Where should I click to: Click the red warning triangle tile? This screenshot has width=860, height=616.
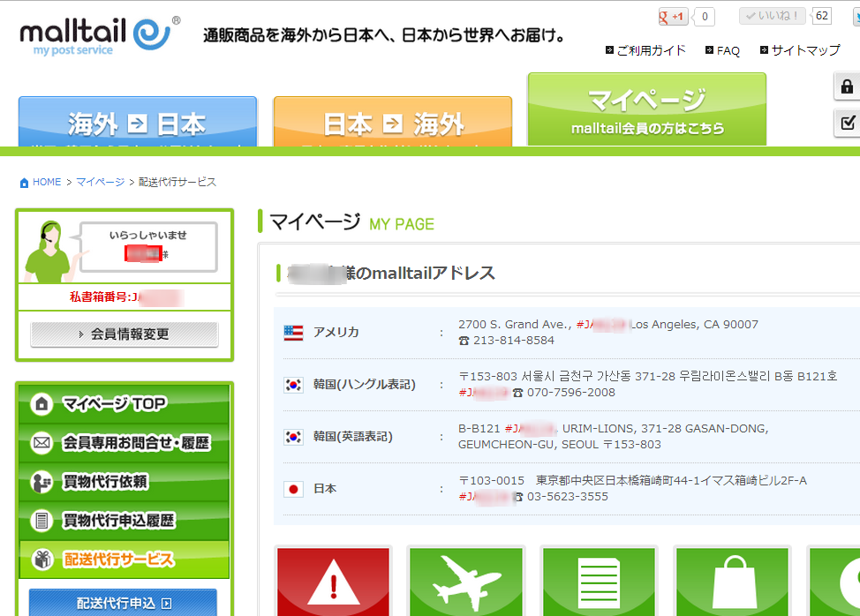tap(333, 581)
